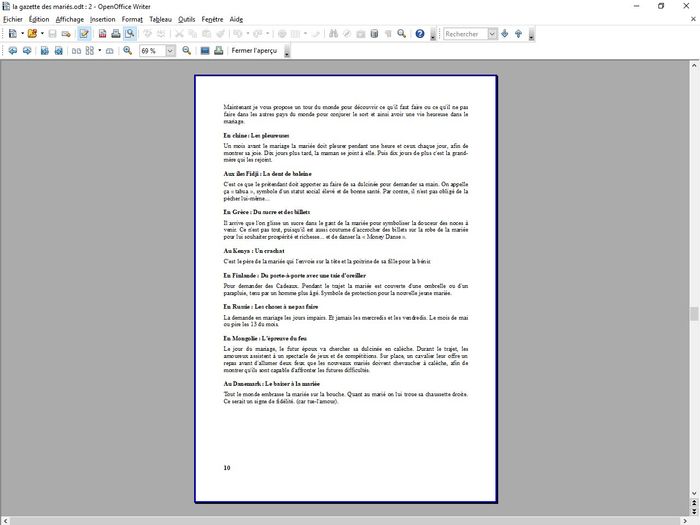Open the Data Sources cylinder icon
The height and width of the screenshot is (525, 700).
click(374, 33)
